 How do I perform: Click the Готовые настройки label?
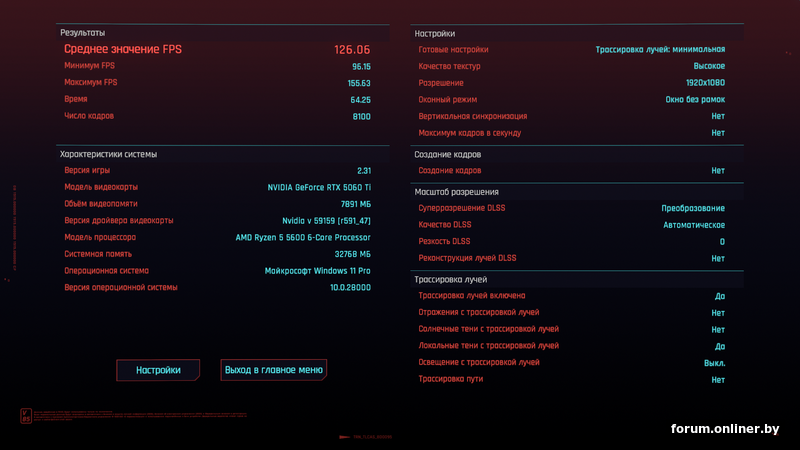coord(453,49)
